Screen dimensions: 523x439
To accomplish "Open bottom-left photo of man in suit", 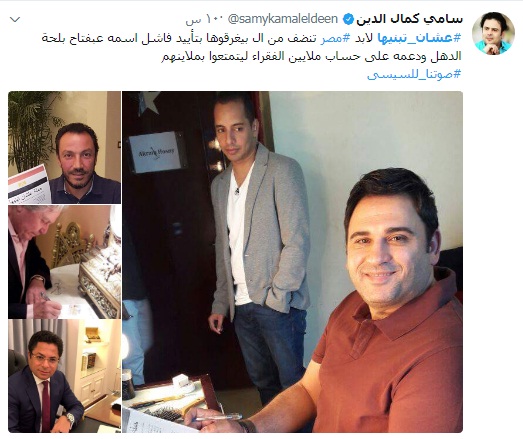I will [64, 376].
